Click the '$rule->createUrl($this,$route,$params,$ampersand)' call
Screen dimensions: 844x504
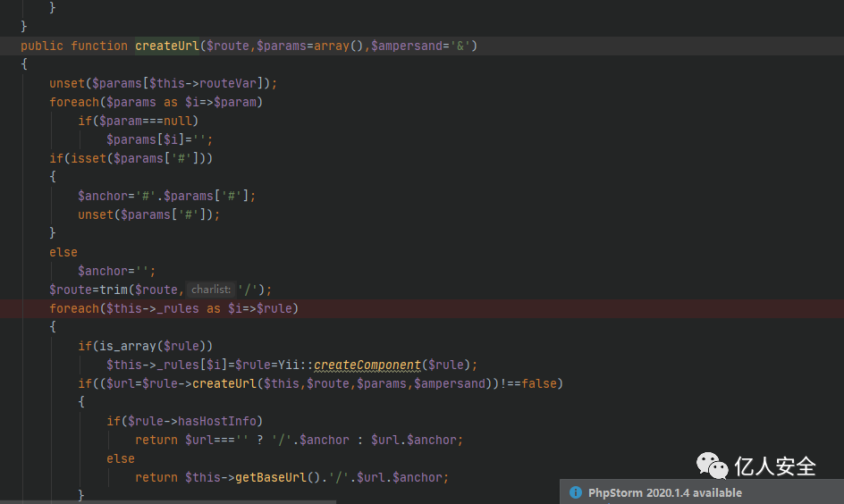pos(317,383)
